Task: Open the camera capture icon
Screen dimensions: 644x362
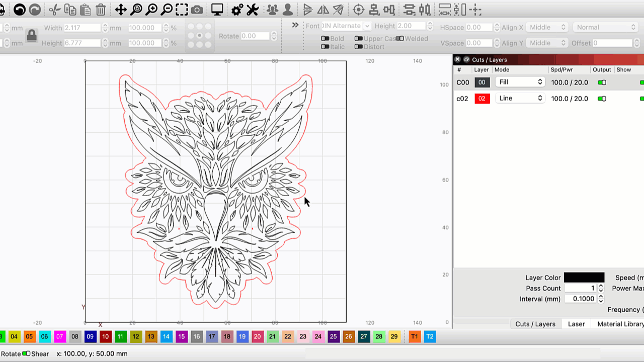Action: click(197, 9)
